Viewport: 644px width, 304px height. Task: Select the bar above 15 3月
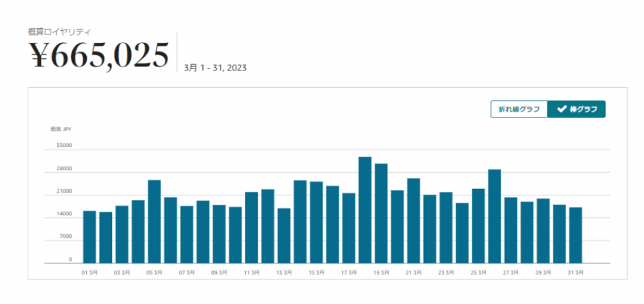pos(317,222)
